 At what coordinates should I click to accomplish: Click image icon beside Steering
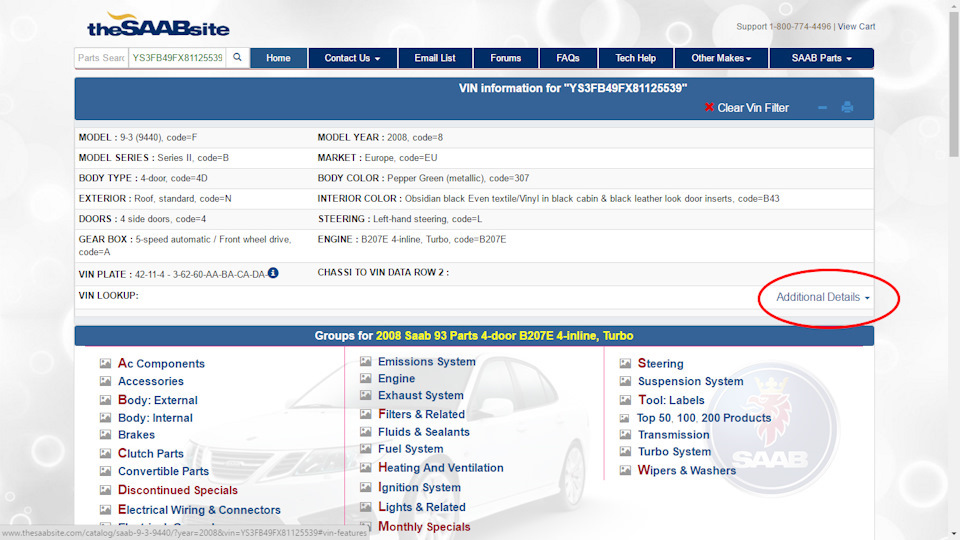tap(625, 363)
